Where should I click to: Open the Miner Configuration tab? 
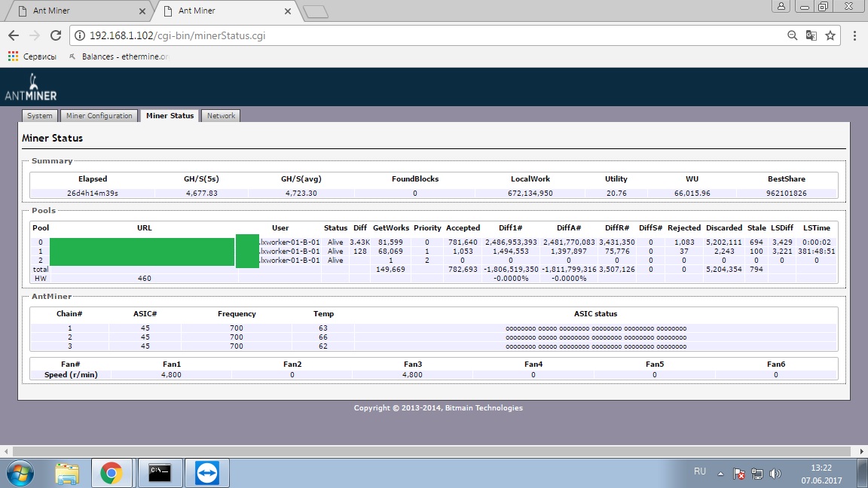99,116
